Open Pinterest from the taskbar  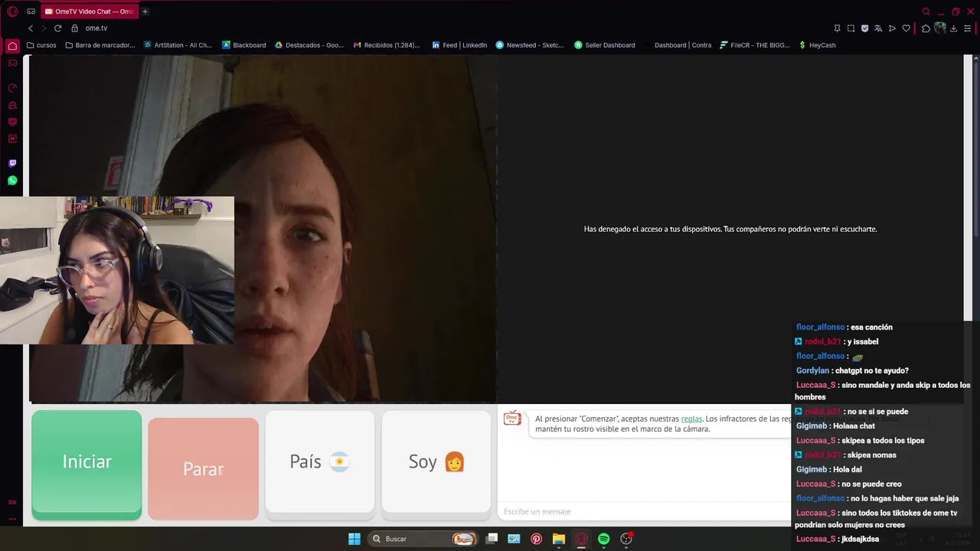click(536, 539)
